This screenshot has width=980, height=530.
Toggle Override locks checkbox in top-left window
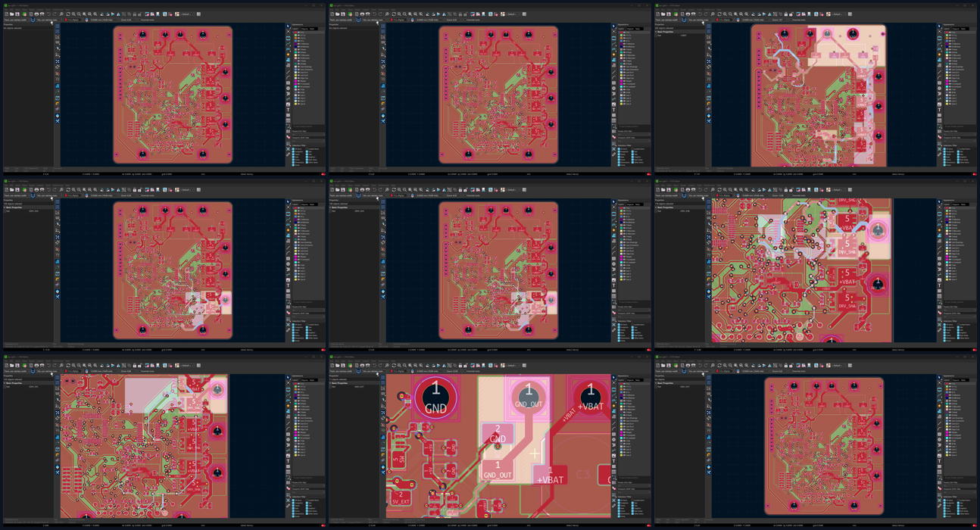point(139,20)
